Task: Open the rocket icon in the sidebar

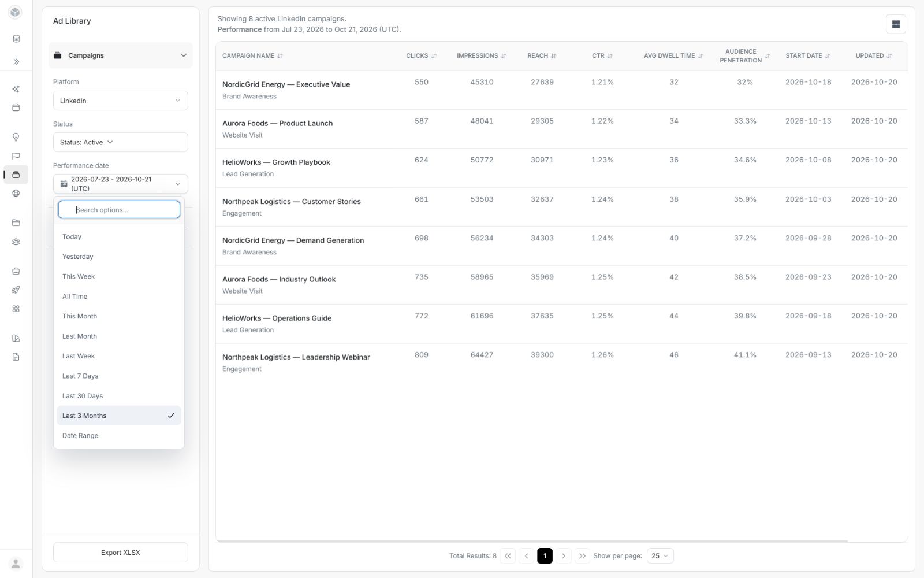Action: 16,290
